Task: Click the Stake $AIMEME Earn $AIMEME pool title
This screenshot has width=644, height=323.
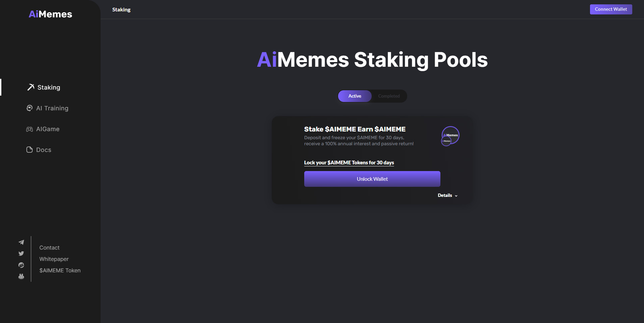Action: pyautogui.click(x=355, y=129)
